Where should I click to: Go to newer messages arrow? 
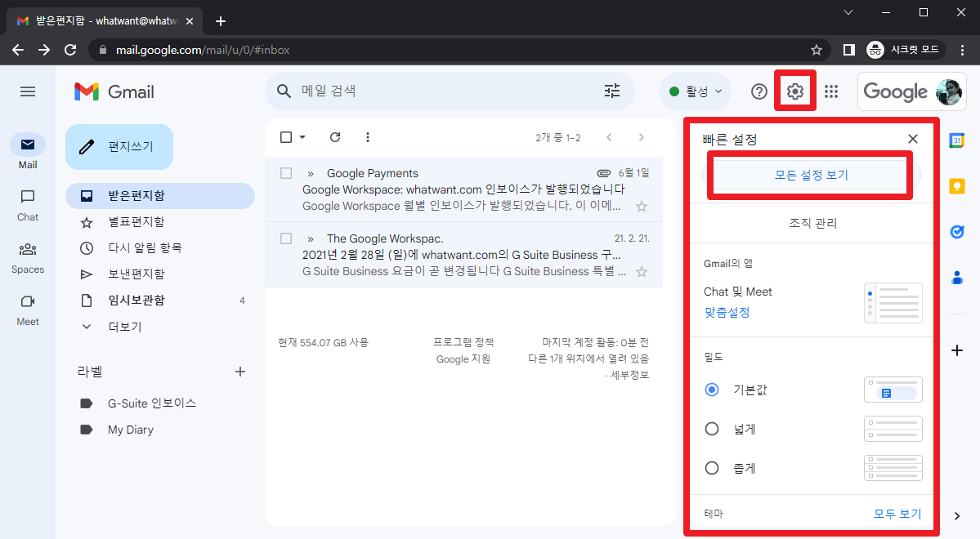[610, 137]
